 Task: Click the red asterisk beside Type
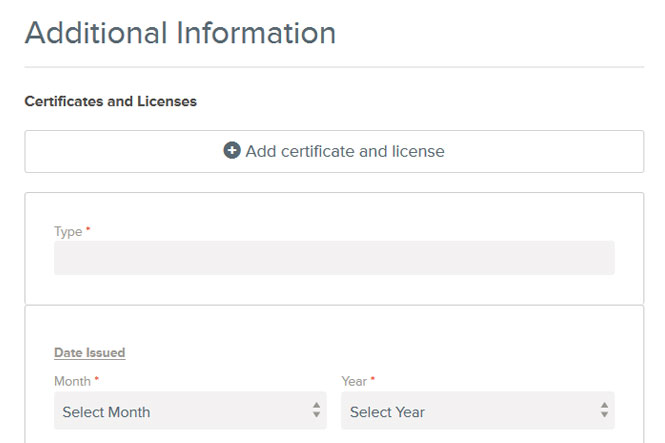pyautogui.click(x=88, y=229)
